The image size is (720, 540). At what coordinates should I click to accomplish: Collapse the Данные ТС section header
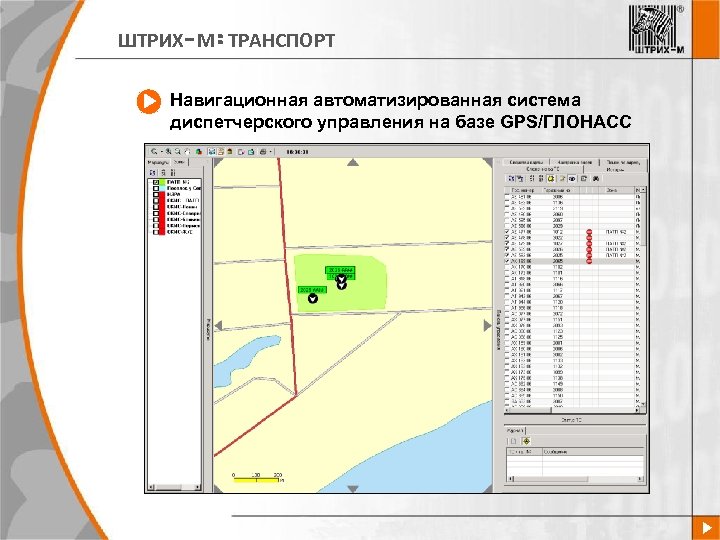tap(572, 420)
